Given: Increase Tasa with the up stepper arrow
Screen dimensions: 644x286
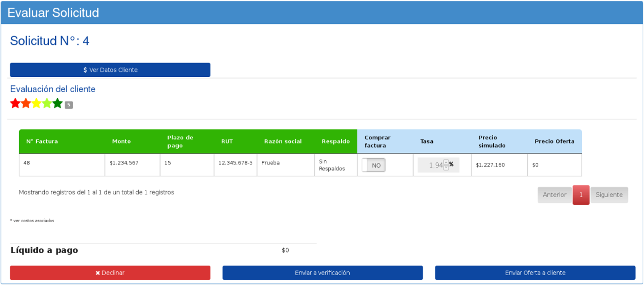Looking at the screenshot, I should (x=446, y=162).
